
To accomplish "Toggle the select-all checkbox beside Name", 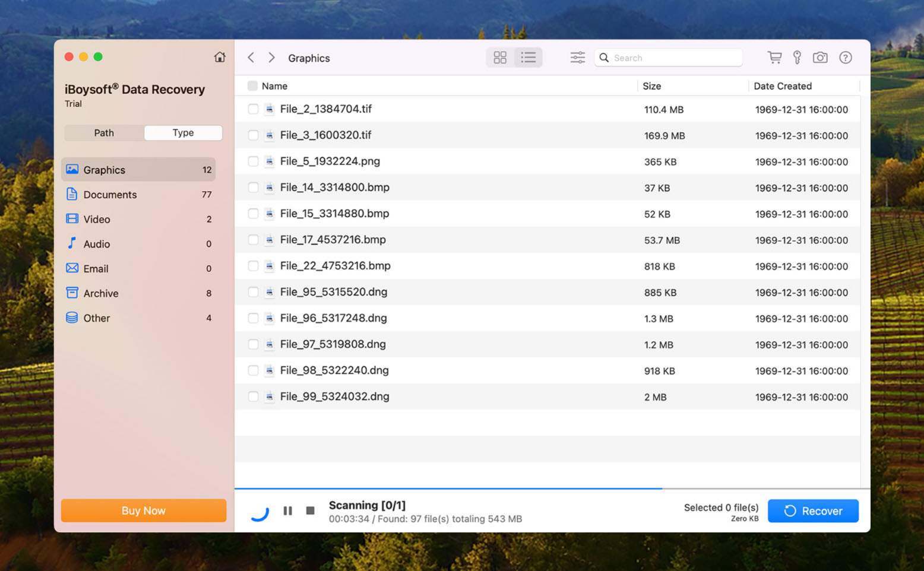I will [x=252, y=86].
